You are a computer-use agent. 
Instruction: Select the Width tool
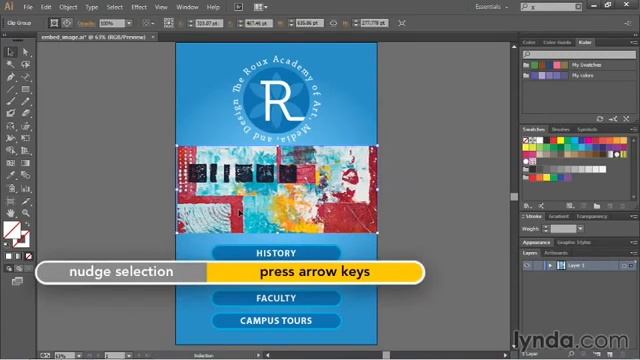(x=11, y=138)
